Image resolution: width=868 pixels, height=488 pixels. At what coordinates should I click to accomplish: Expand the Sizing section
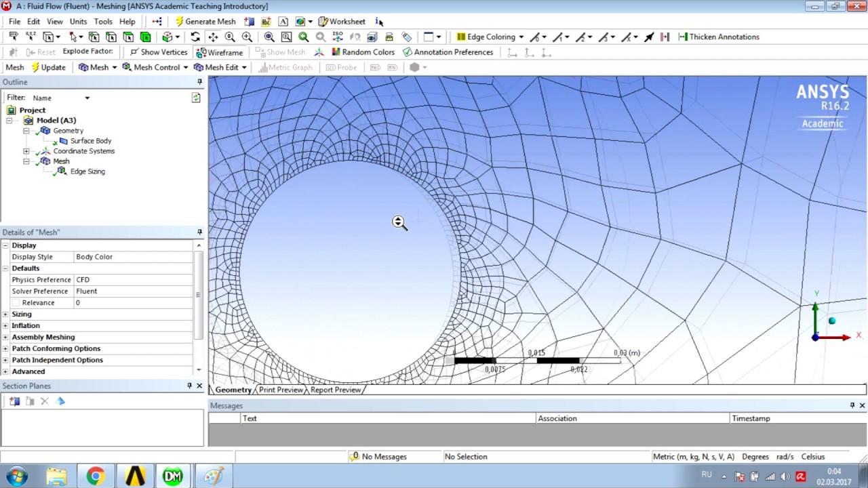(x=5, y=314)
